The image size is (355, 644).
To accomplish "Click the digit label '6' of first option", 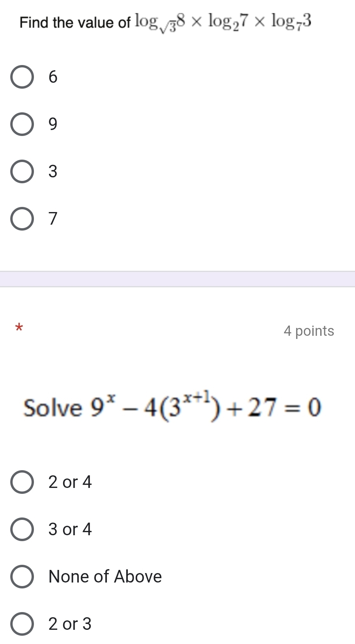I will click(x=53, y=77).
